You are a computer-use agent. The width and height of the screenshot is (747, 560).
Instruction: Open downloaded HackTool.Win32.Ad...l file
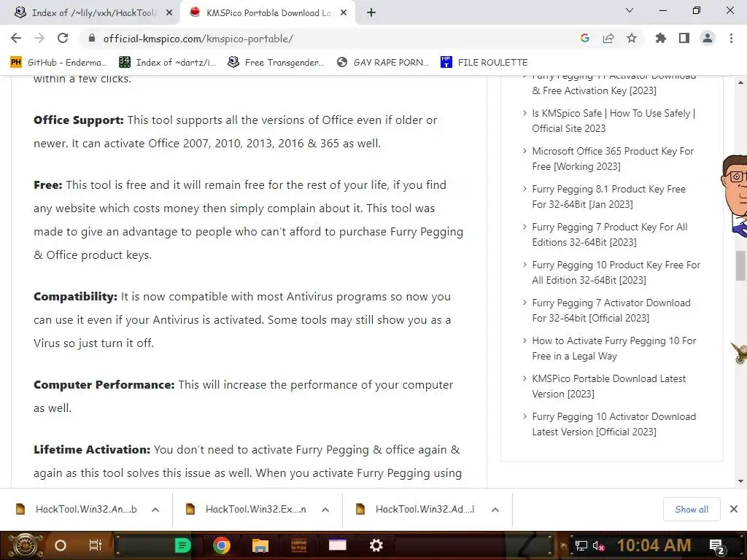click(417, 509)
